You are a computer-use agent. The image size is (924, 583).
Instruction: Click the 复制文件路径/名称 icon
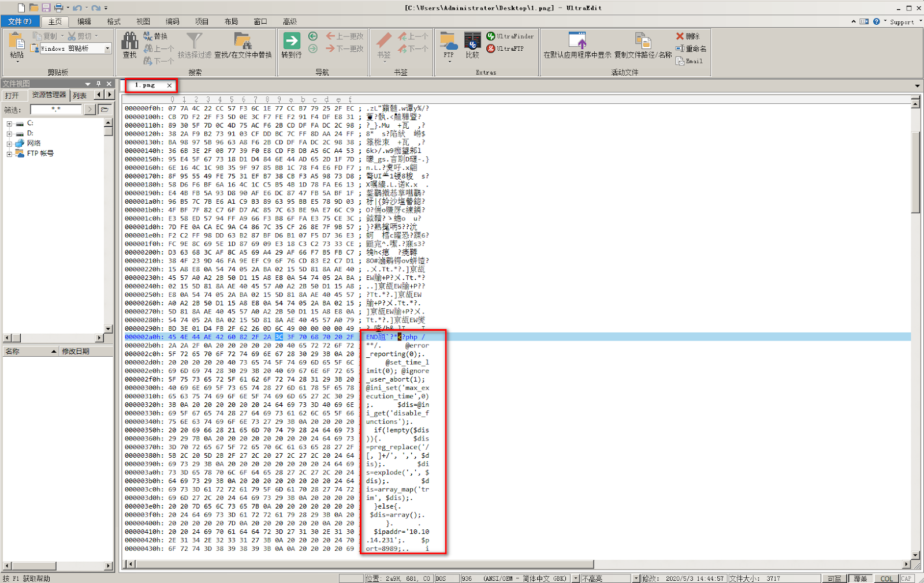point(643,41)
